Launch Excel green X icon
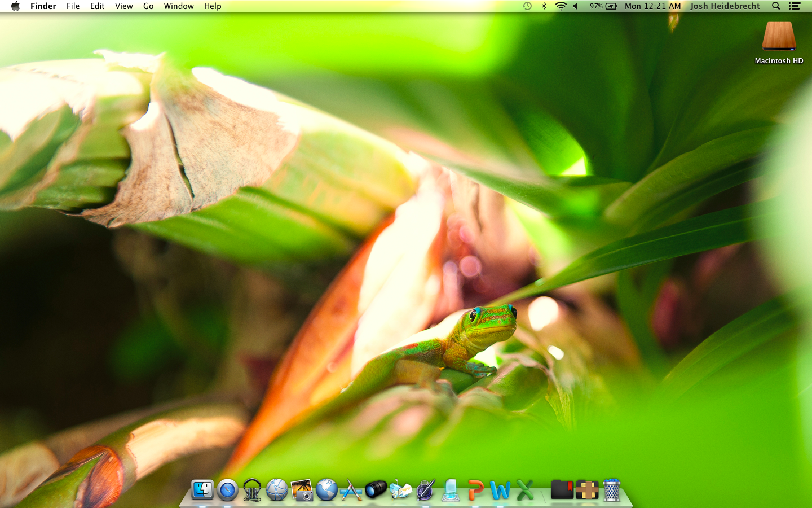 tap(525, 490)
